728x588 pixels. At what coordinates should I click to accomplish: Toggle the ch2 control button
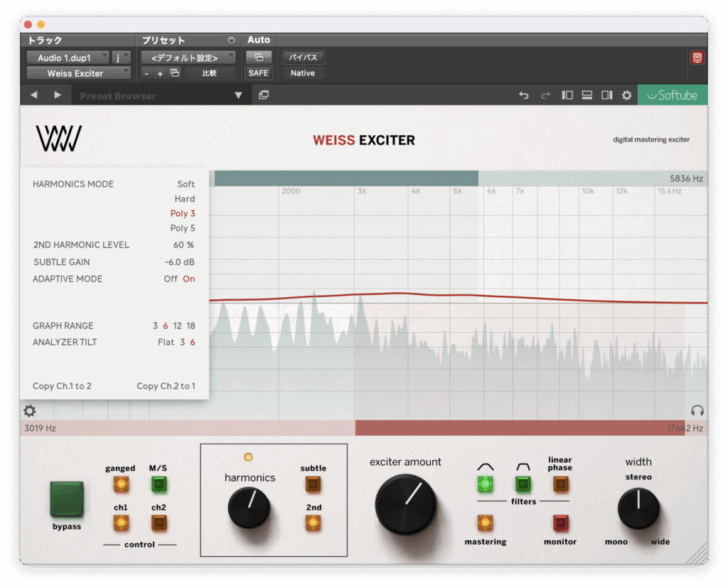(159, 523)
